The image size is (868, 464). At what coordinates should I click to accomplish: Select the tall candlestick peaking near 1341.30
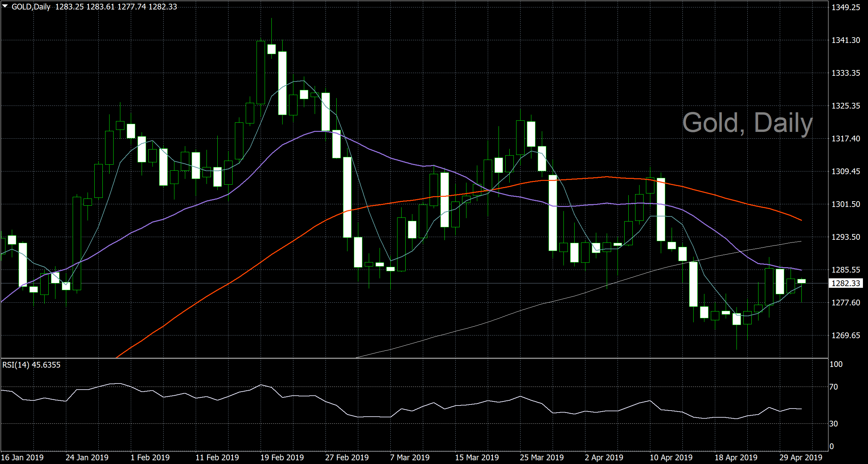pos(261,72)
